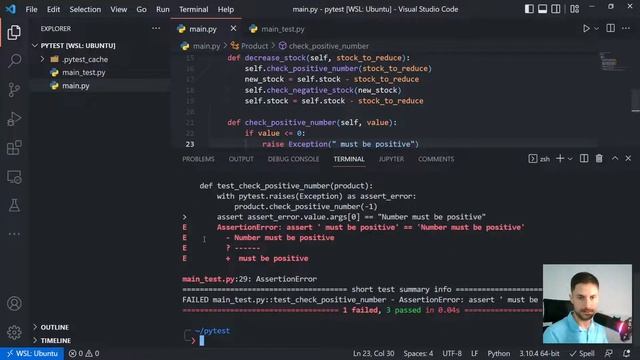Open the Run menu
640x360 pixels.
click(x=162, y=9)
